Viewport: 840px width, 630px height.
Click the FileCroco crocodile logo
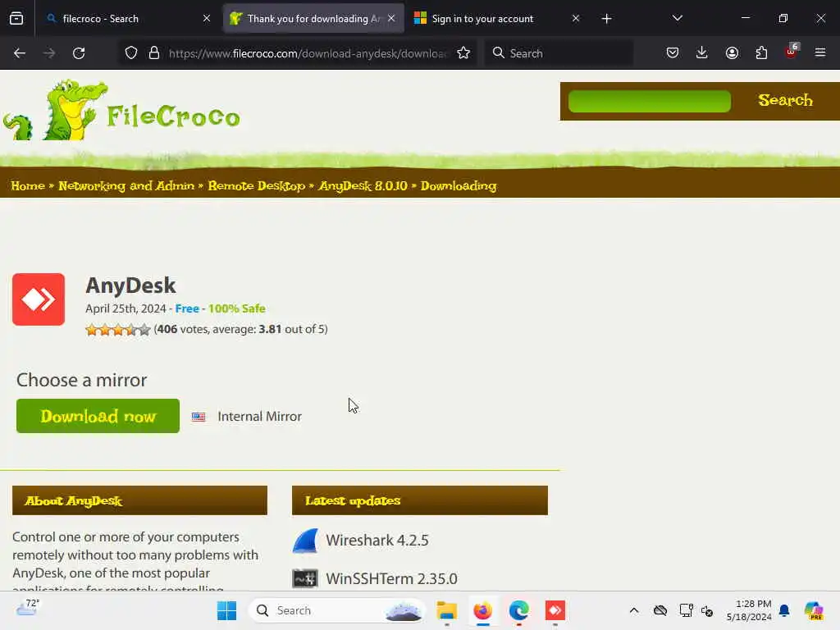[x=122, y=112]
